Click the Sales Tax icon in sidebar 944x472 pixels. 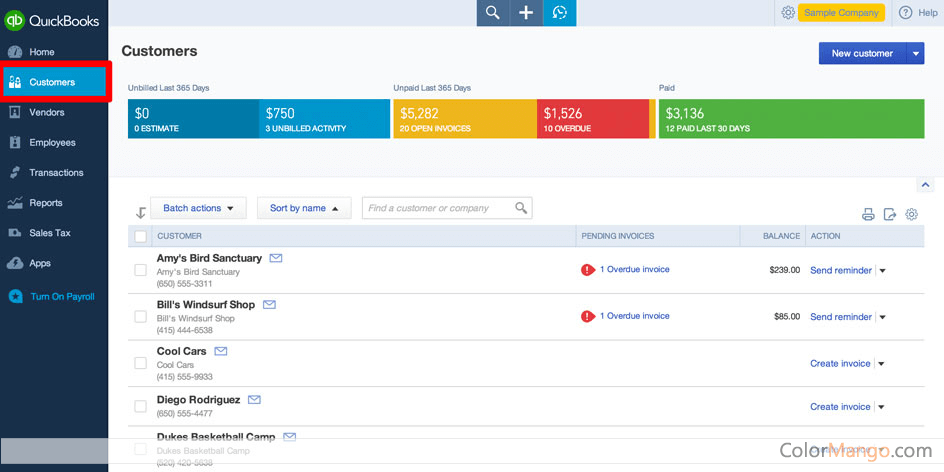pos(15,233)
